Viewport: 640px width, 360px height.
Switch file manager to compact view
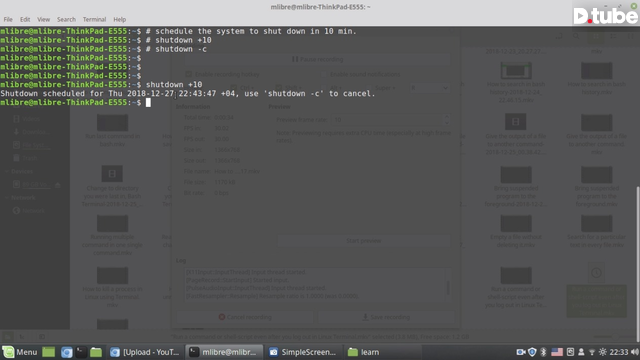click(x=631, y=36)
